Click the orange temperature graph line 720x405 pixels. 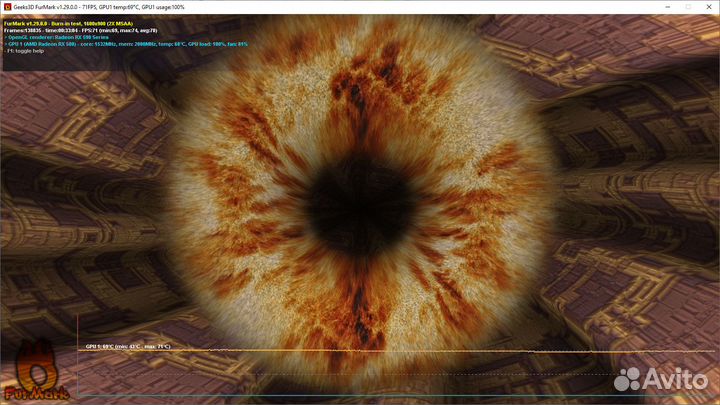tap(400, 351)
